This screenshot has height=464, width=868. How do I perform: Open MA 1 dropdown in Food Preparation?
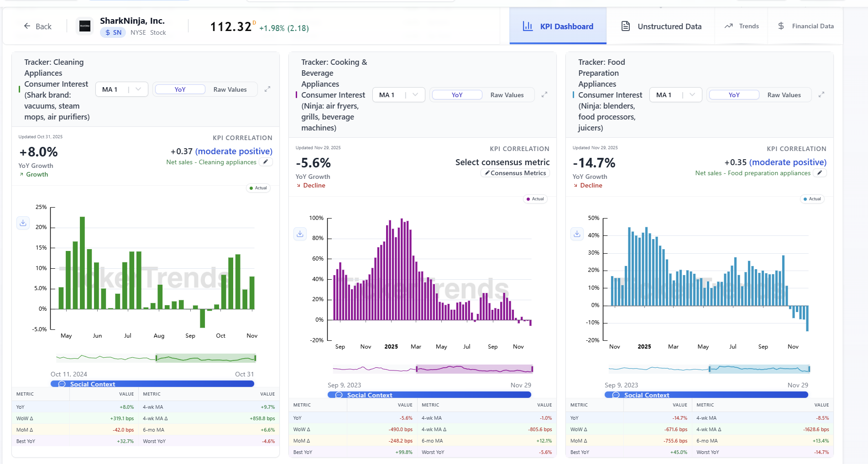[x=675, y=95]
